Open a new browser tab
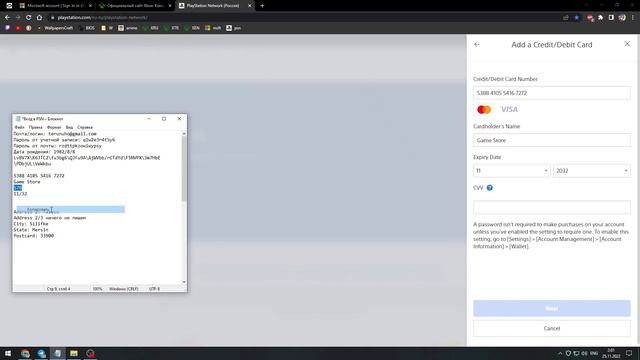 [262, 6]
